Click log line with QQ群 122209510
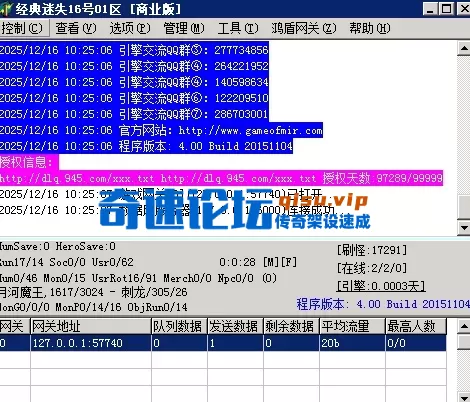This screenshot has height=402, width=470. pos(134,98)
